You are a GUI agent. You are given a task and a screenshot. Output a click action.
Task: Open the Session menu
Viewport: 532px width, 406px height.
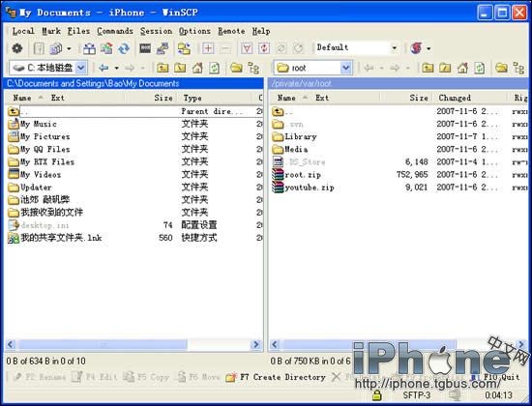click(156, 31)
